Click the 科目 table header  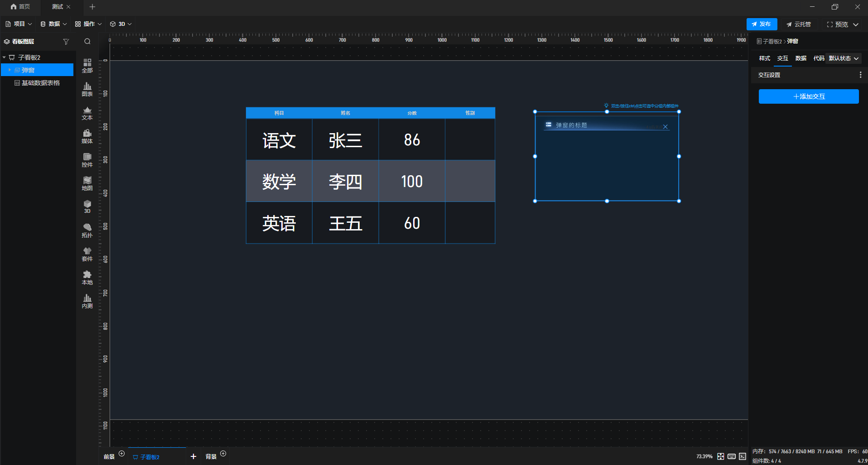point(279,113)
